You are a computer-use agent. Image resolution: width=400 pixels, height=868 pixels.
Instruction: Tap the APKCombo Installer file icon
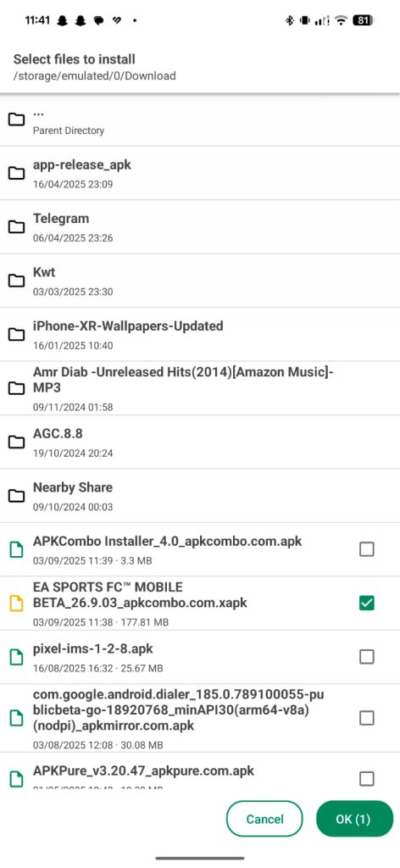pyautogui.click(x=17, y=549)
